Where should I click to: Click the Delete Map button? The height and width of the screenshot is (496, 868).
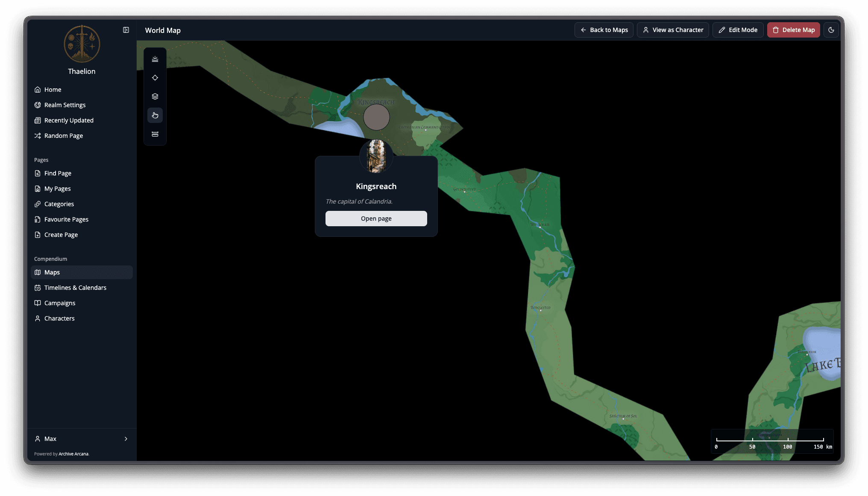pos(793,30)
